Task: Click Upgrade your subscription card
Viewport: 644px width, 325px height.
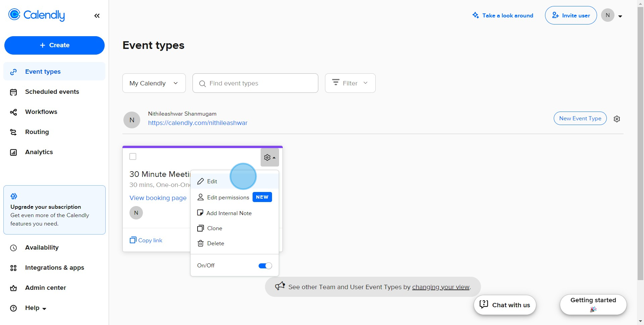Action: [x=54, y=210]
